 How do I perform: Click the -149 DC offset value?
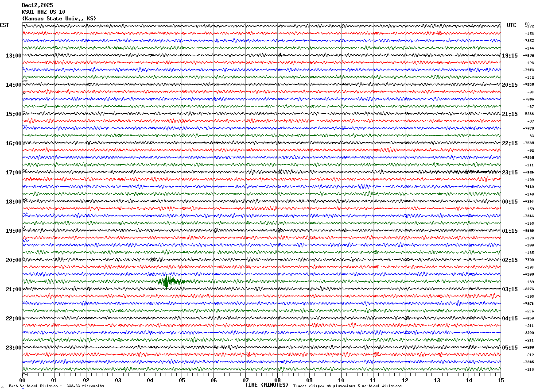pyautogui.click(x=529, y=194)
